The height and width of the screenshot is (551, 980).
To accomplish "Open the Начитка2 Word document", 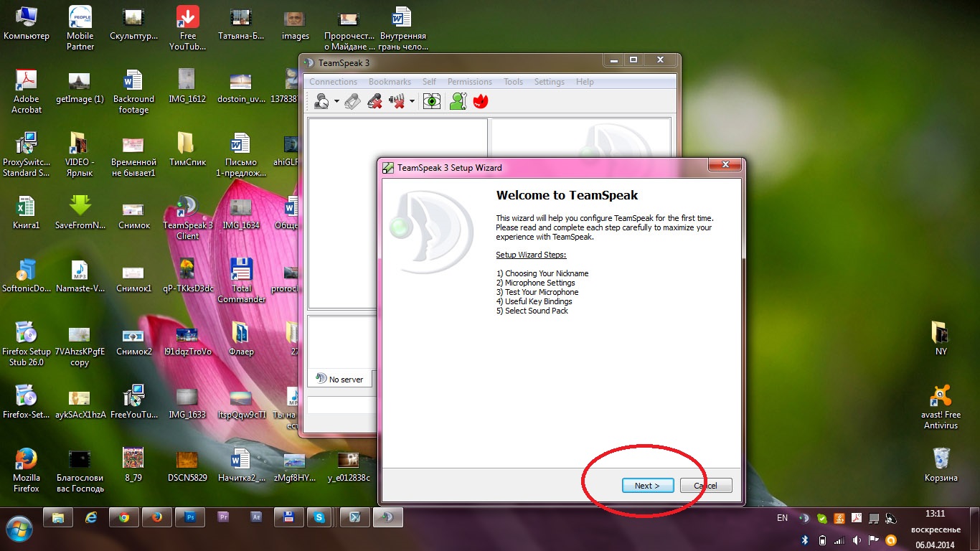I will [242, 464].
